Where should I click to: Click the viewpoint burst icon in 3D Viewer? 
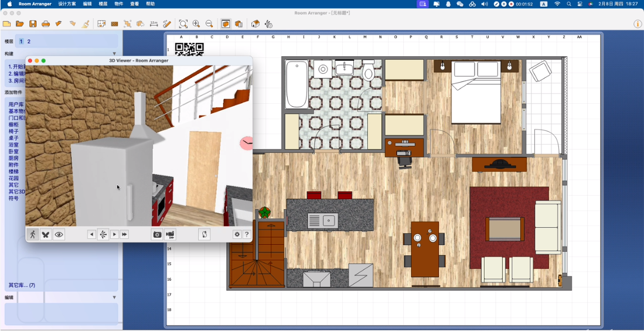[x=103, y=234]
